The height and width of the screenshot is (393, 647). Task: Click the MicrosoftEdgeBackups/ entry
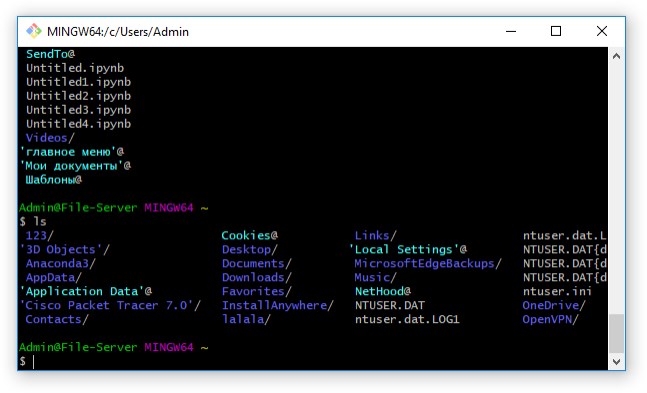428,264
